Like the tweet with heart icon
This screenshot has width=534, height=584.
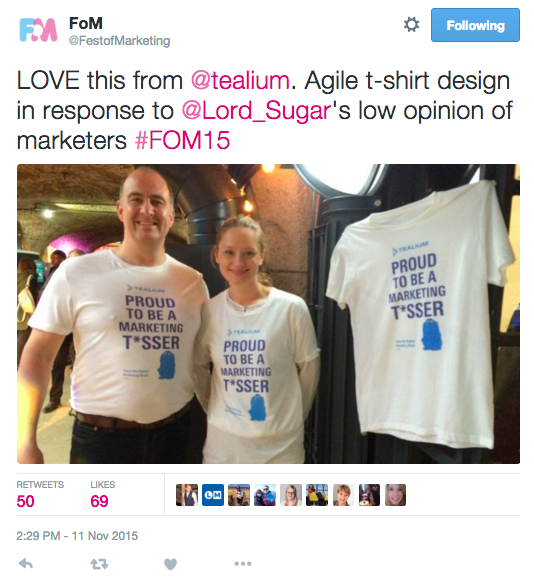171,564
